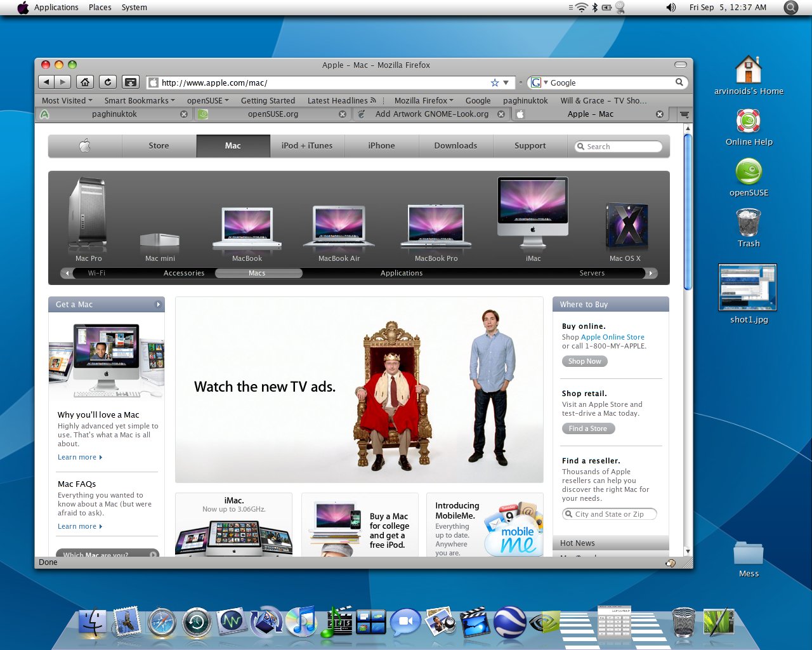Open the openSUSE desktop icon

click(749, 178)
